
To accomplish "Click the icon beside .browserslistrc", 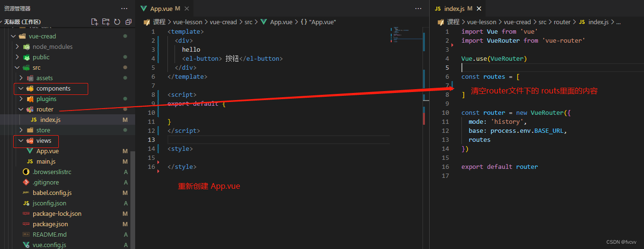I will (x=26, y=172).
